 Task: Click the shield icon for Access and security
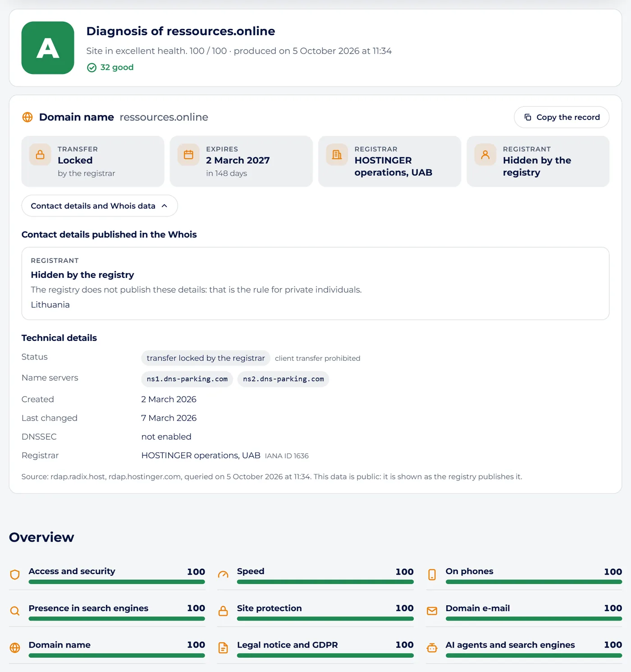pos(15,575)
